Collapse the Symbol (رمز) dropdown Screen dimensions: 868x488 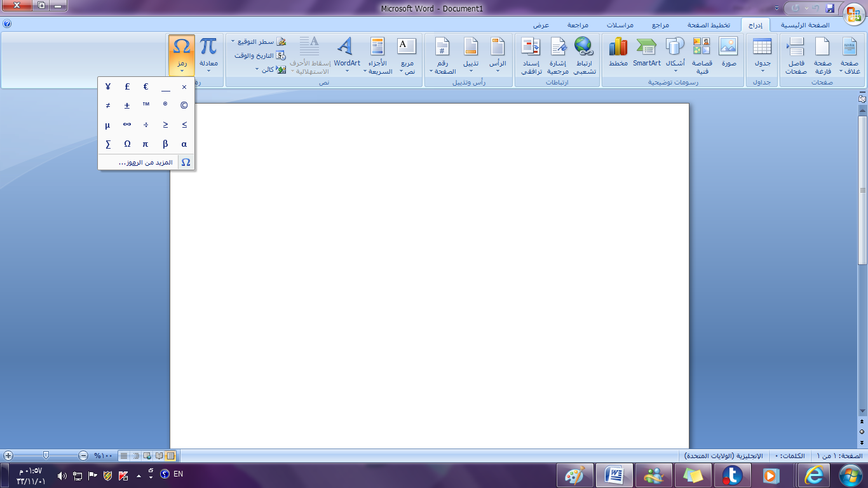click(182, 55)
